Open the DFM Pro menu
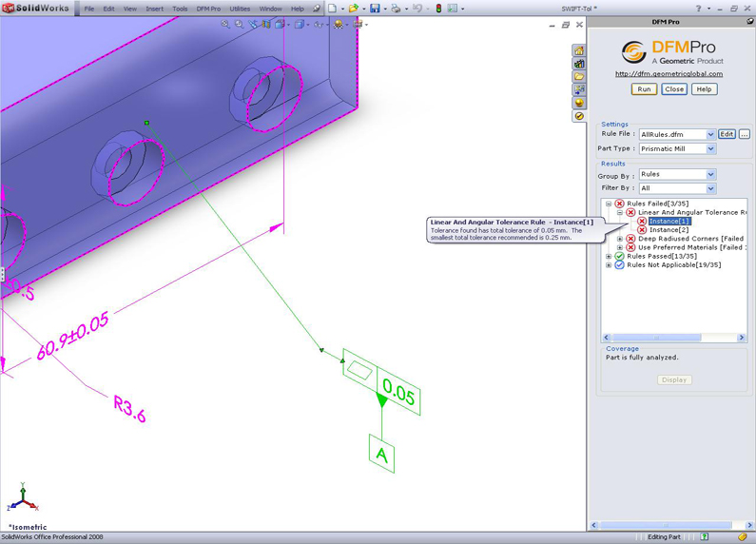The width and height of the screenshot is (756, 544). (208, 9)
